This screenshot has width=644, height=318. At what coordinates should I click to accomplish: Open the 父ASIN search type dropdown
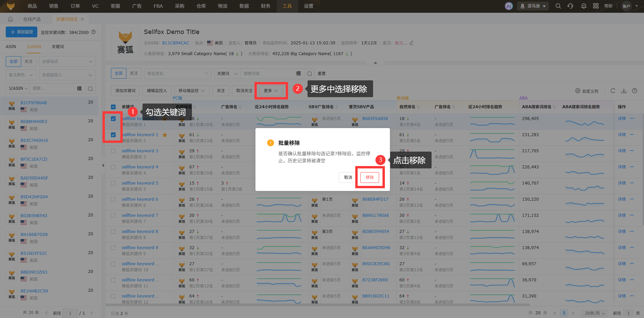(x=18, y=88)
